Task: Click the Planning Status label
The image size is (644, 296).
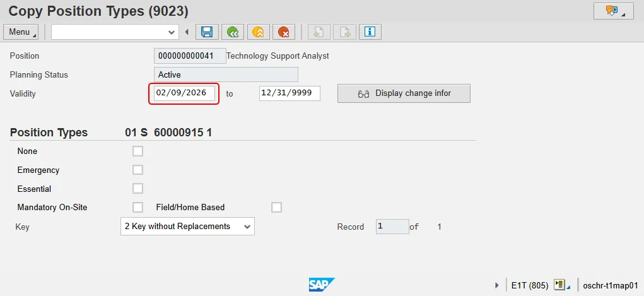Action: point(39,75)
